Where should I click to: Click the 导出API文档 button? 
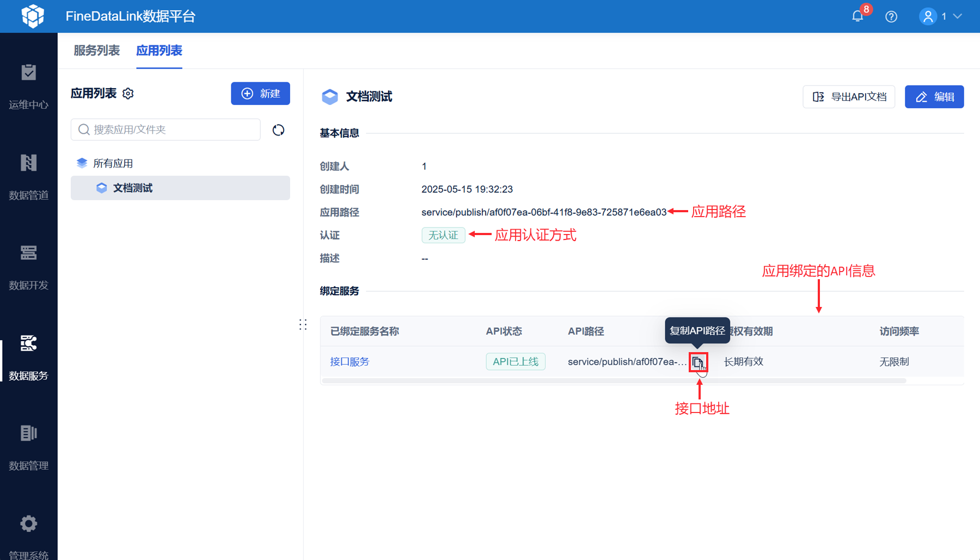pyautogui.click(x=849, y=97)
